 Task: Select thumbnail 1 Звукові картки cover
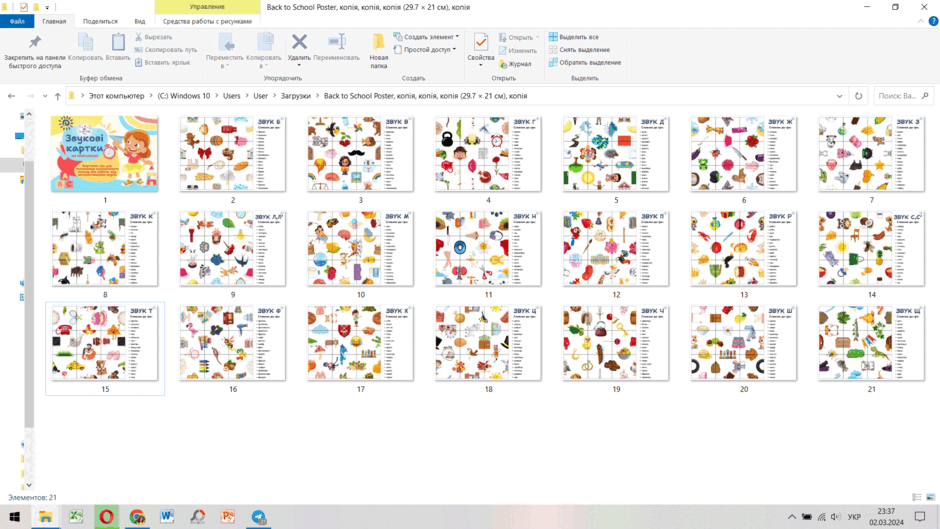coord(105,154)
